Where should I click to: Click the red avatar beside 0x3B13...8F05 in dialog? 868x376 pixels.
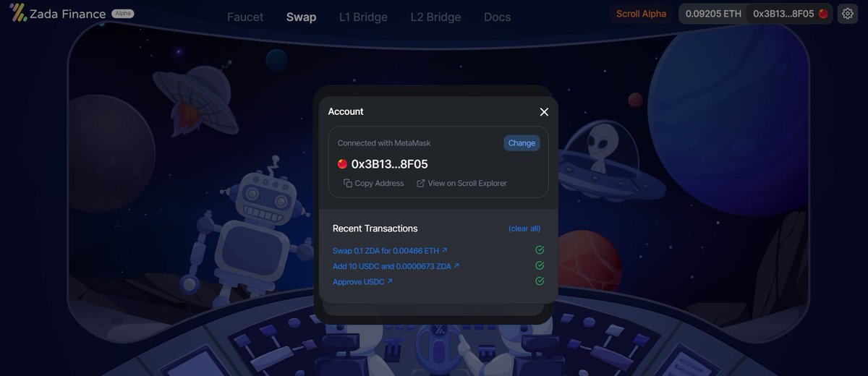(342, 164)
